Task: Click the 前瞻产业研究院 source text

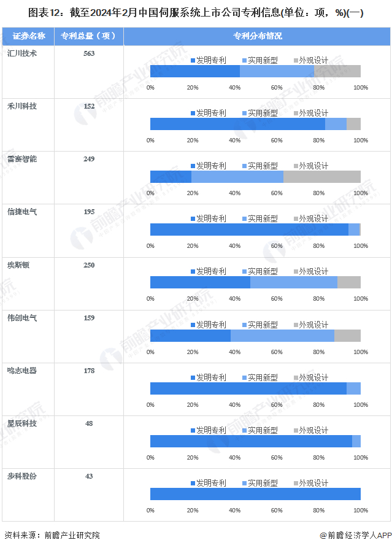Action: [71, 535]
